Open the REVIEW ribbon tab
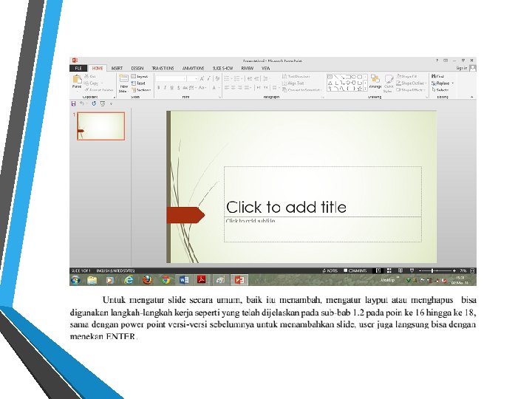Screen dimensions: 532x399 point(248,68)
